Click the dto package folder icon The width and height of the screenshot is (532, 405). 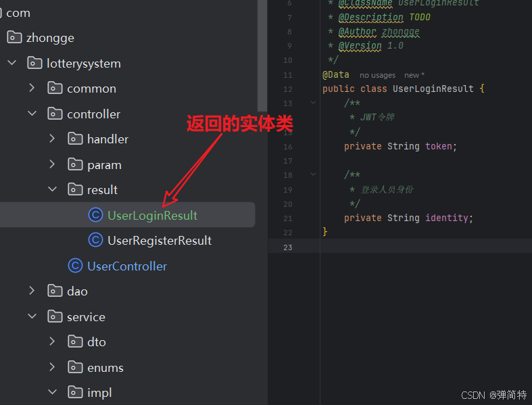[x=75, y=341]
